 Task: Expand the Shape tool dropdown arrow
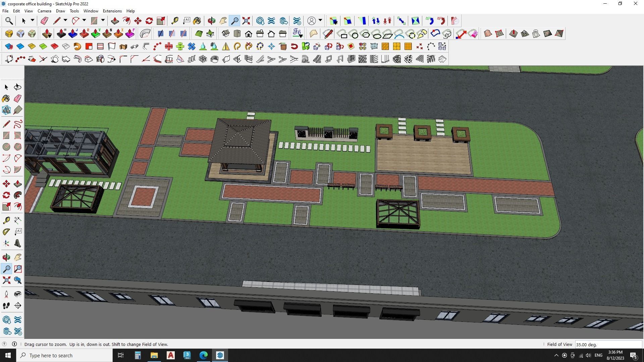[x=103, y=20]
